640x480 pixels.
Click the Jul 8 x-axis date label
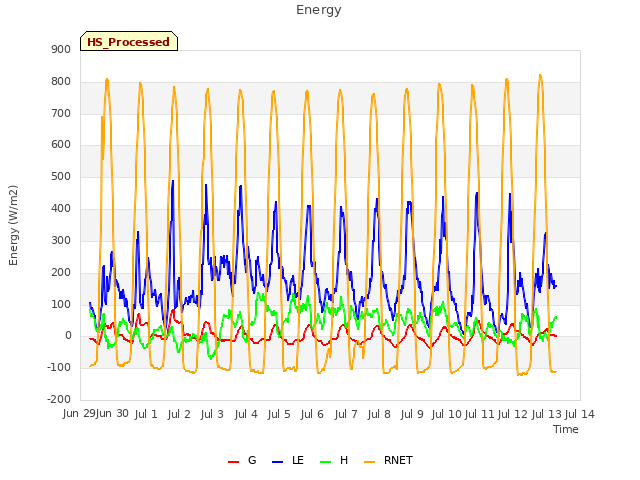coord(379,414)
